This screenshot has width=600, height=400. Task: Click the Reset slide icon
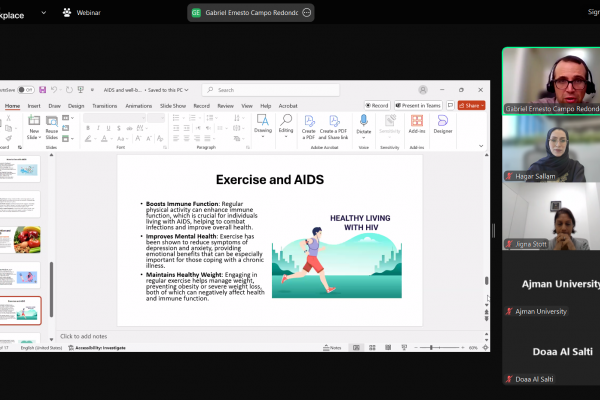coord(66,128)
